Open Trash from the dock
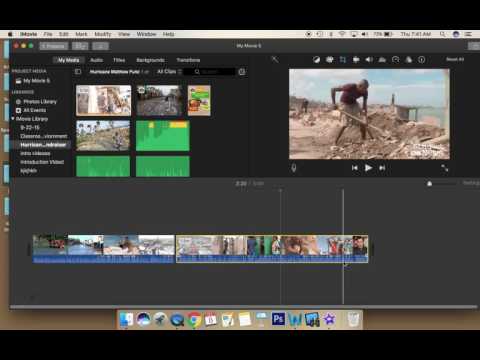 pos(353,320)
